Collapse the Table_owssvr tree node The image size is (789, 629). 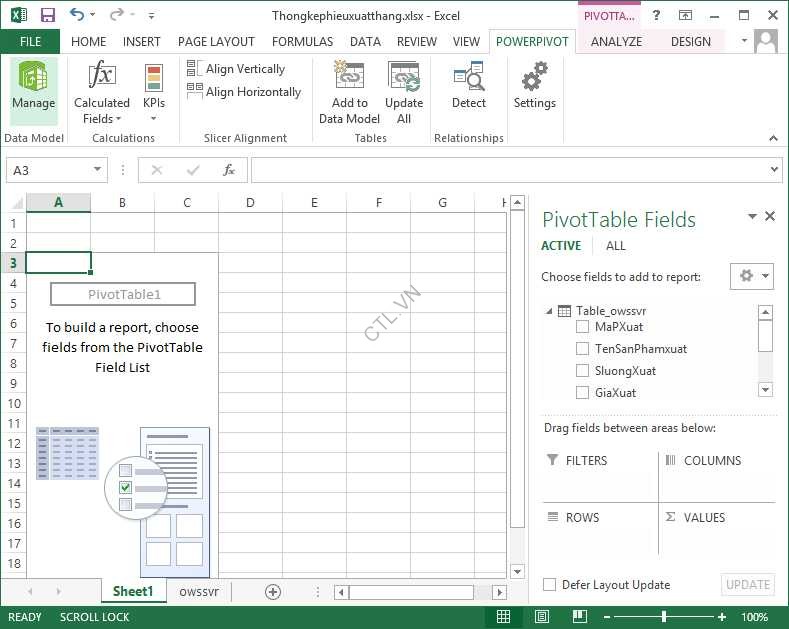pos(549,311)
